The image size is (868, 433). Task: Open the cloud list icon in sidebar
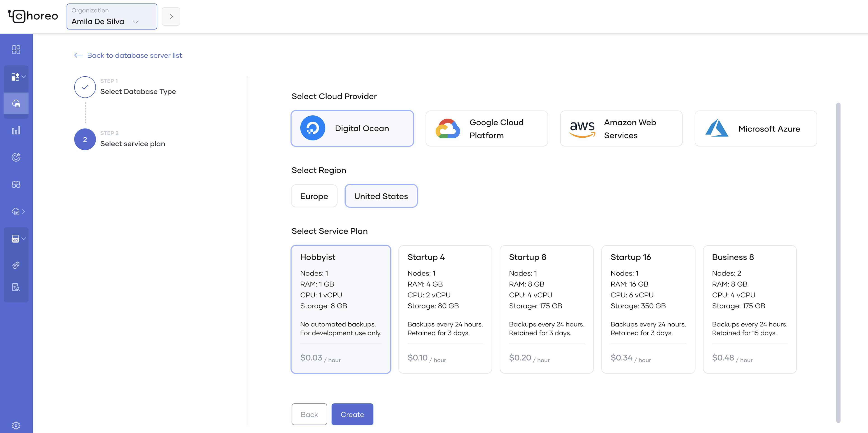15,212
